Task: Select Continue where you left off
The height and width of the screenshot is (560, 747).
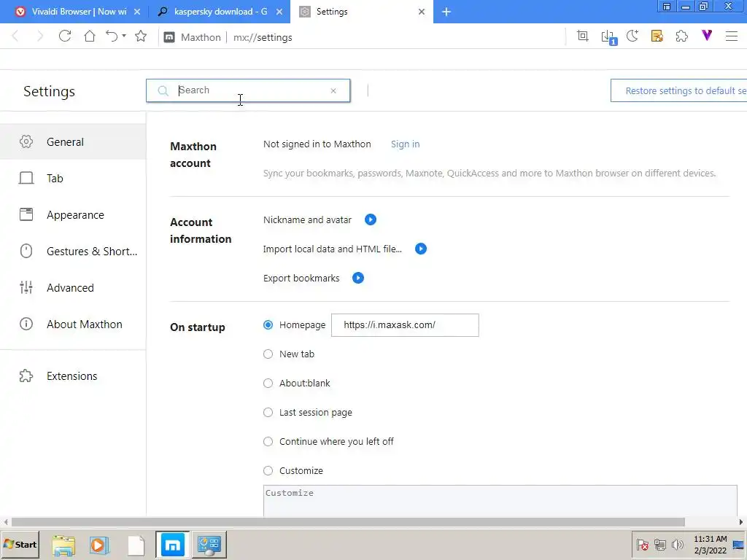Action: click(x=268, y=441)
